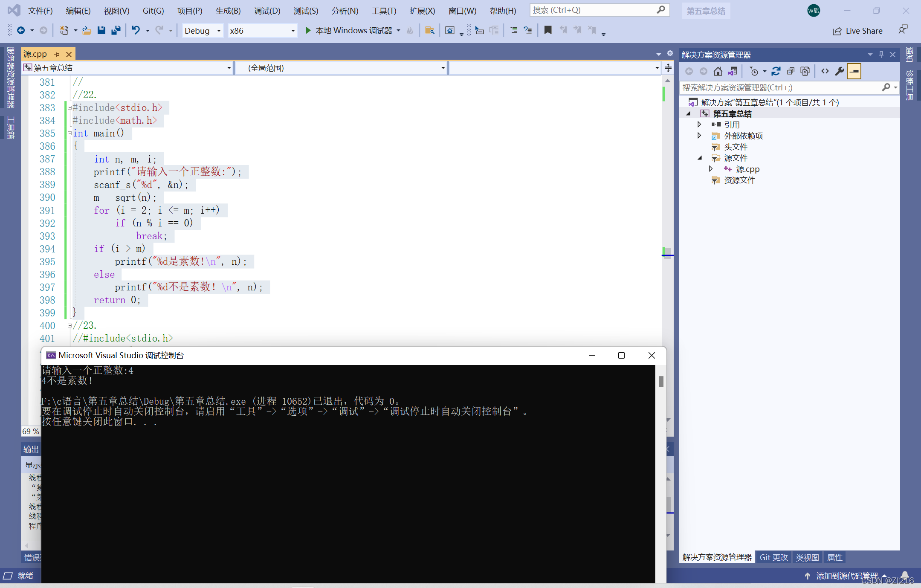Click the Redo action icon
This screenshot has height=588, width=921.
pos(159,32)
